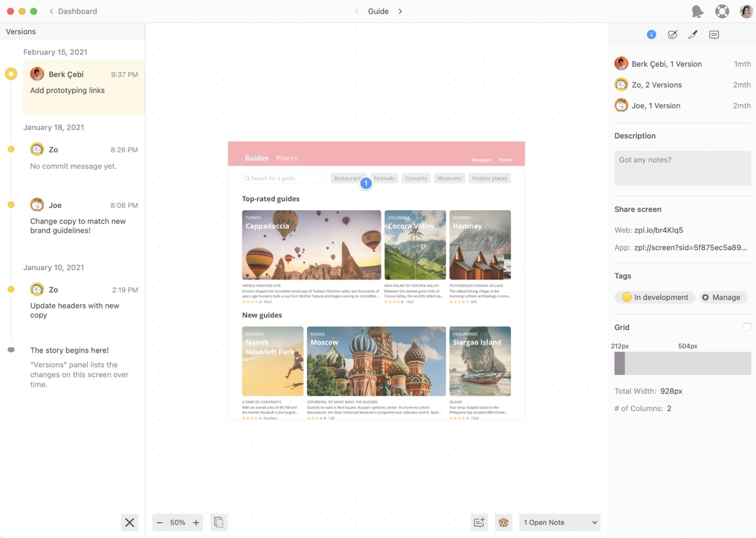
Task: Open the screen info panel
Action: pos(651,34)
